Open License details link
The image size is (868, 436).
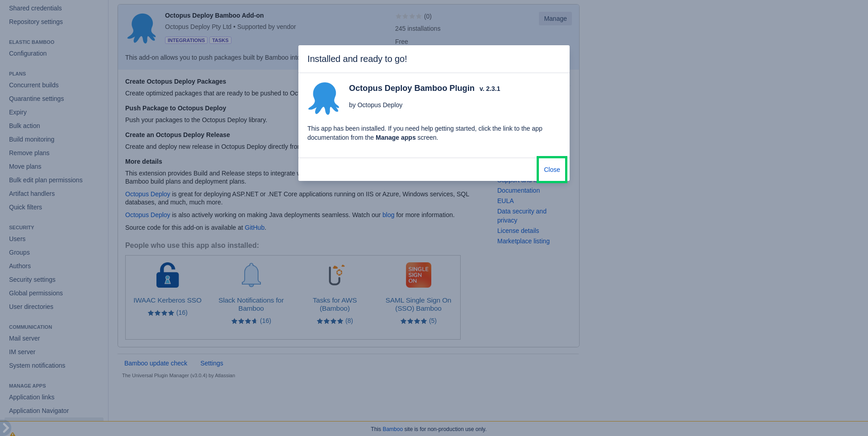518,231
